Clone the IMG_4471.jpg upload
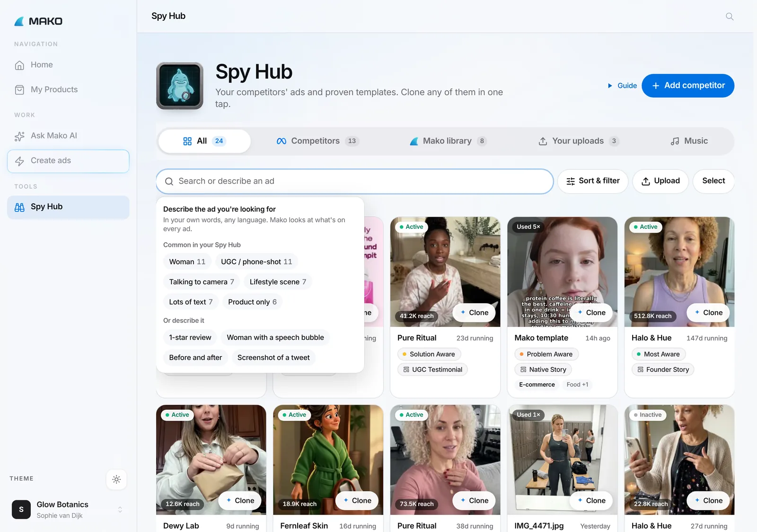Image resolution: width=757 pixels, height=532 pixels. [x=591, y=500]
